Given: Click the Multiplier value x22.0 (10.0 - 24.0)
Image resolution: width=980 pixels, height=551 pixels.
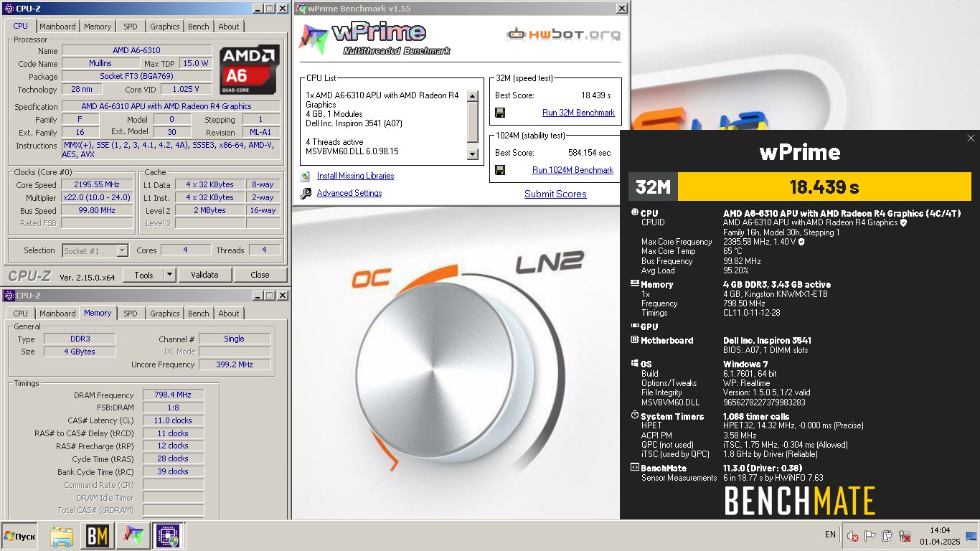Looking at the screenshot, I should 97,197.
